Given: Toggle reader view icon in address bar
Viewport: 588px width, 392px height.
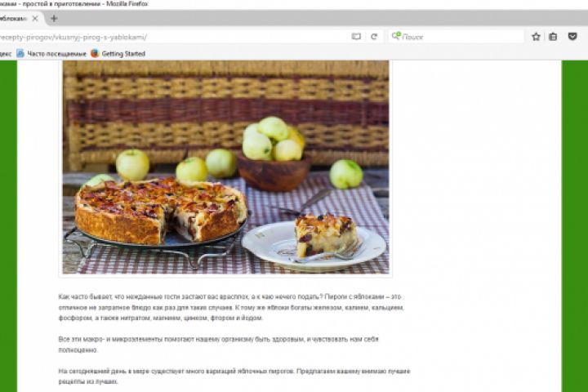Looking at the screenshot, I should tap(356, 37).
